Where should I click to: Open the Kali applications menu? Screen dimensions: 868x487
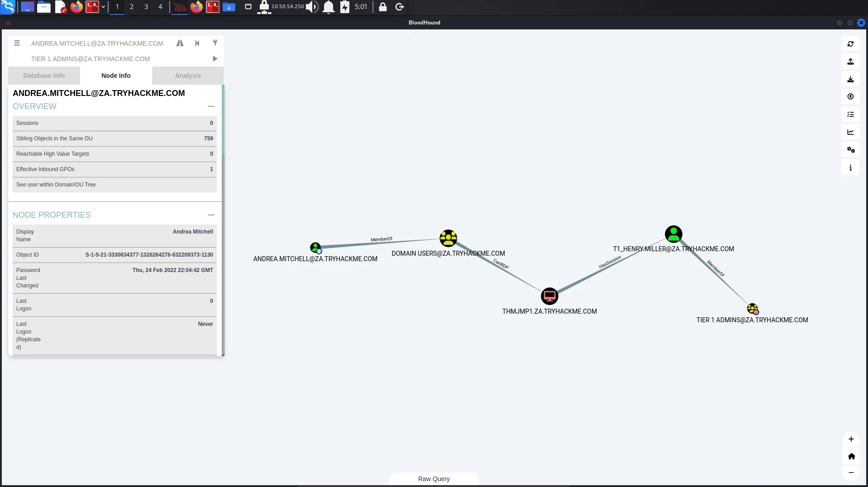[8, 7]
